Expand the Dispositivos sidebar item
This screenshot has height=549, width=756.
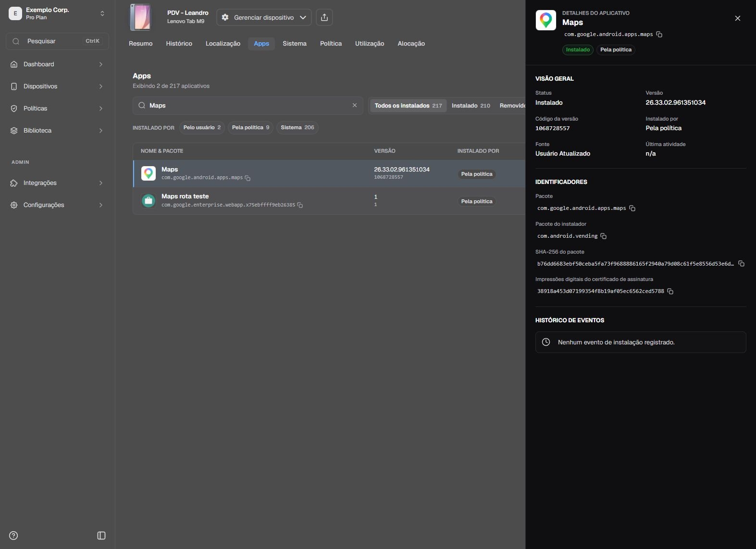[x=57, y=86]
